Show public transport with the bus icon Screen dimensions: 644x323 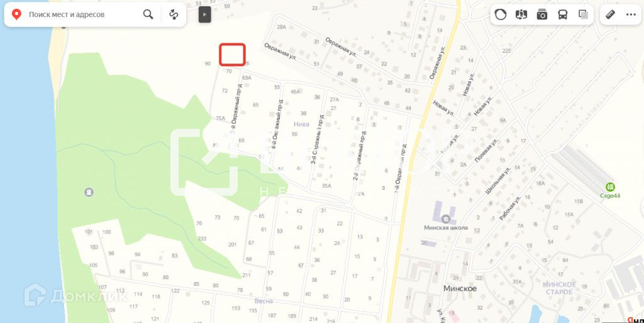(x=562, y=15)
